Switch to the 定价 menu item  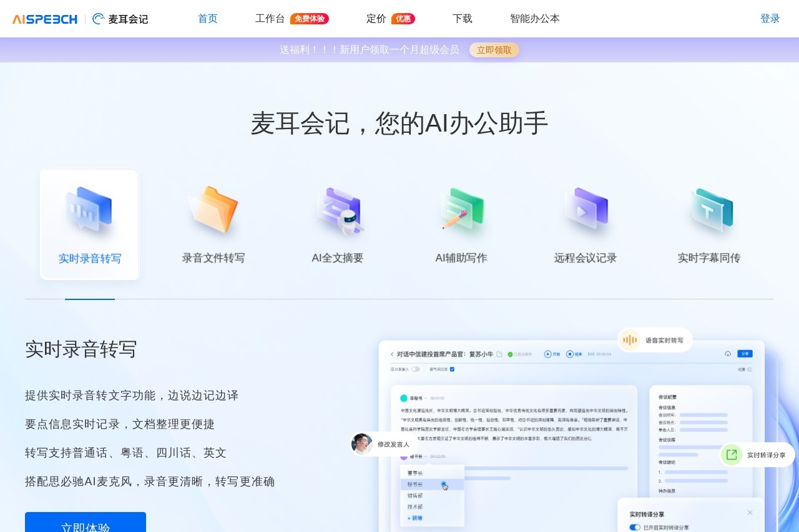click(x=376, y=19)
